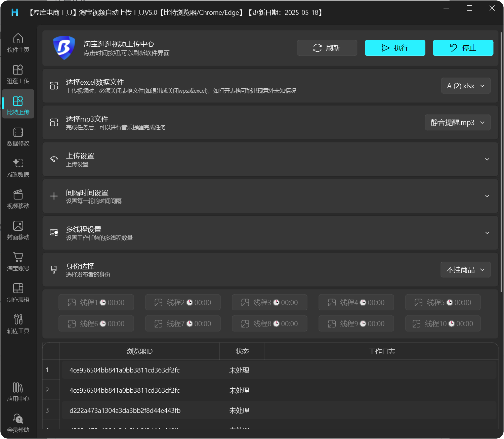Expand the 上传设置 section chevron

tap(487, 159)
